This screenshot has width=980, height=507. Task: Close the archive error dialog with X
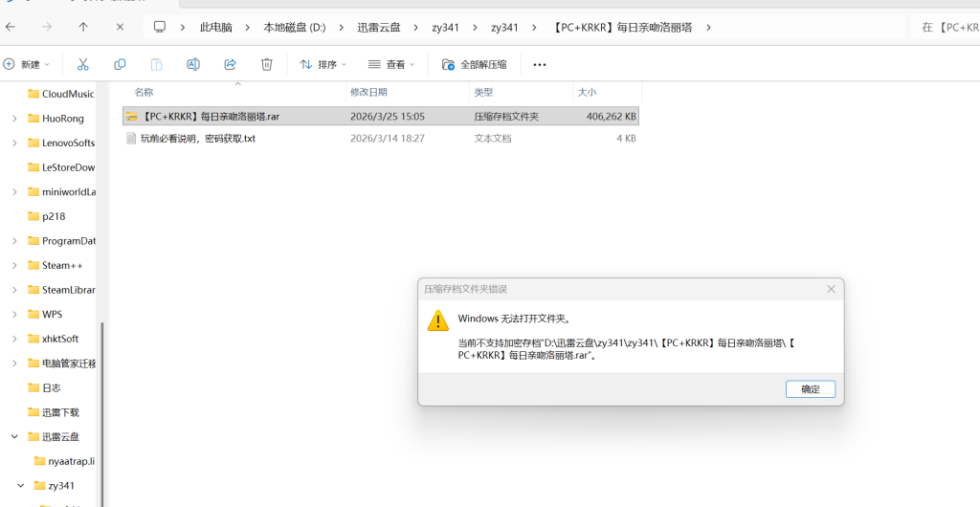(x=832, y=289)
